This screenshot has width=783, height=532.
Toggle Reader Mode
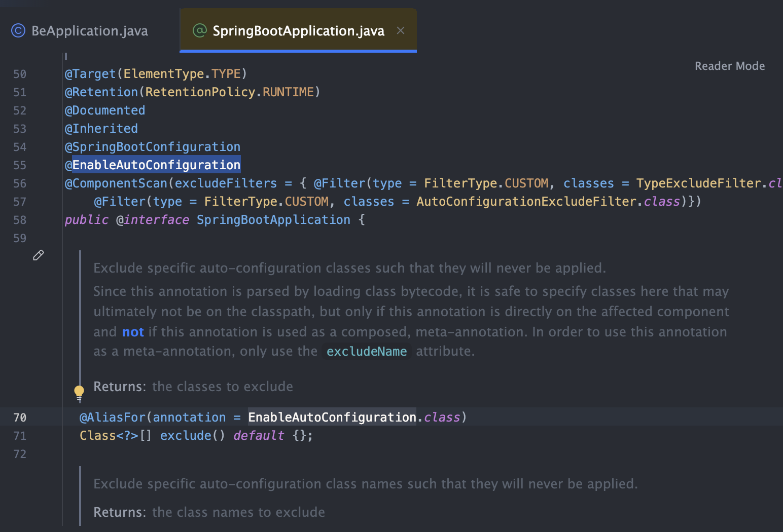729,66
